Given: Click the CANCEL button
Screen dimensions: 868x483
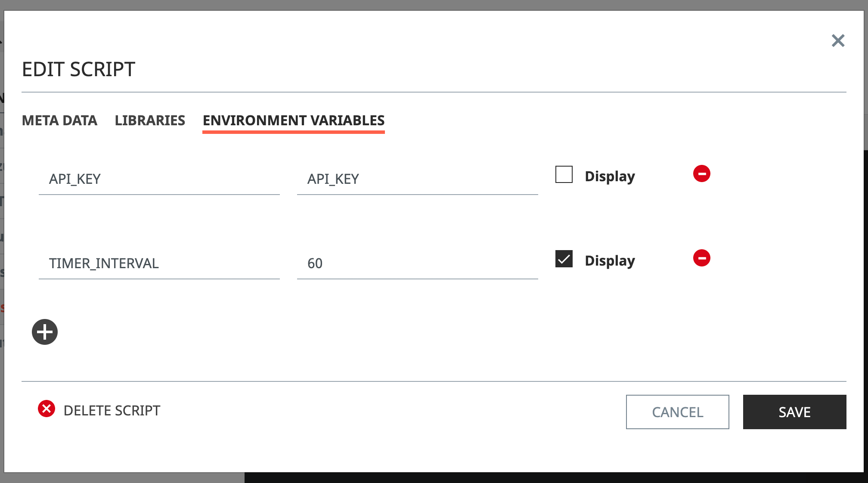Looking at the screenshot, I should [x=678, y=412].
